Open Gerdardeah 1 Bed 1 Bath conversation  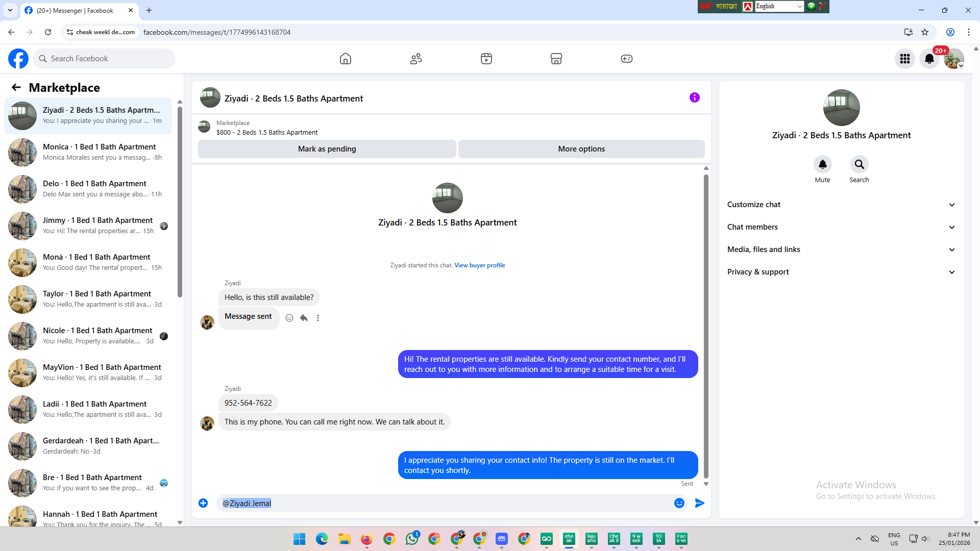[88, 446]
